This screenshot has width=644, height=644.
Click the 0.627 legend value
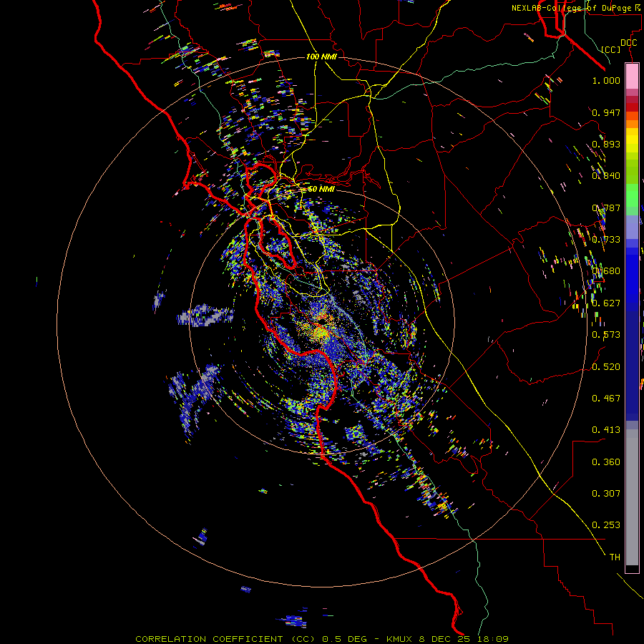point(606,303)
